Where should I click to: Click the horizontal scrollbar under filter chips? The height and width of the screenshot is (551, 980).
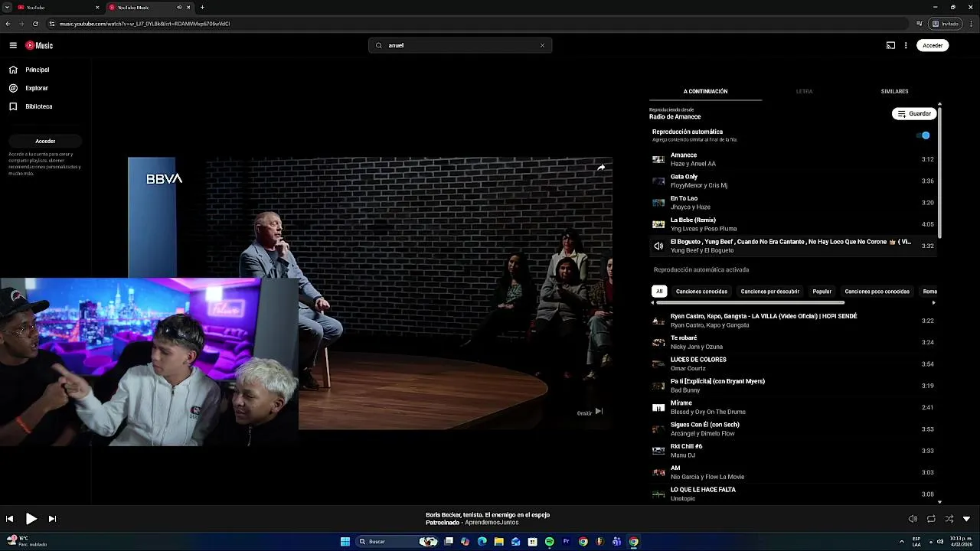750,303
